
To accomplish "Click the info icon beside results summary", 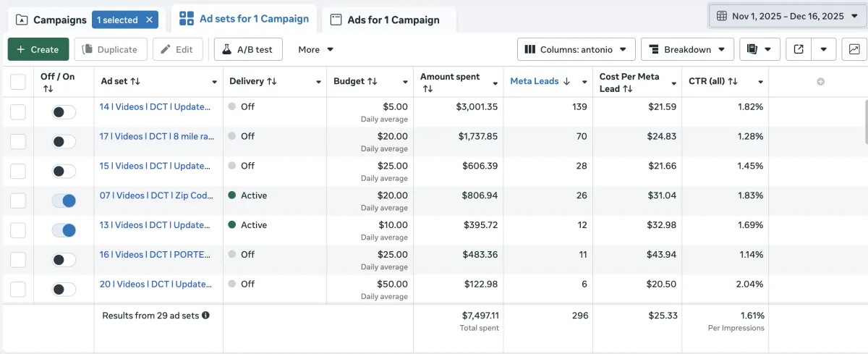I will coord(206,316).
